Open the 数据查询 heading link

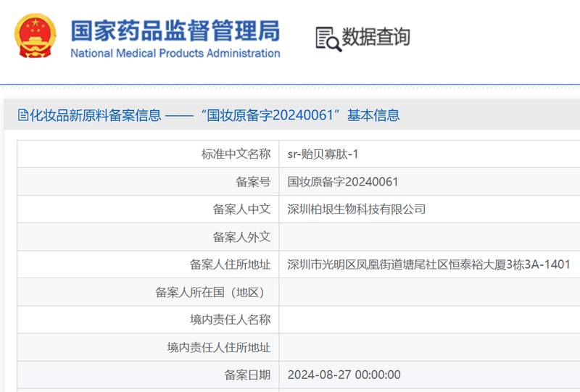[376, 37]
